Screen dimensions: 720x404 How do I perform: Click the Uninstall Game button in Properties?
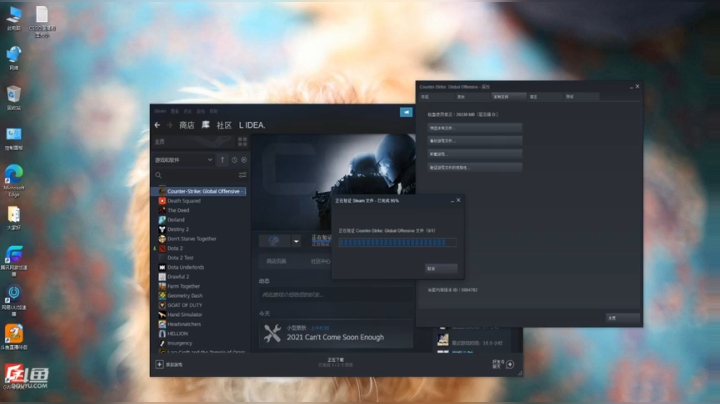point(475,154)
